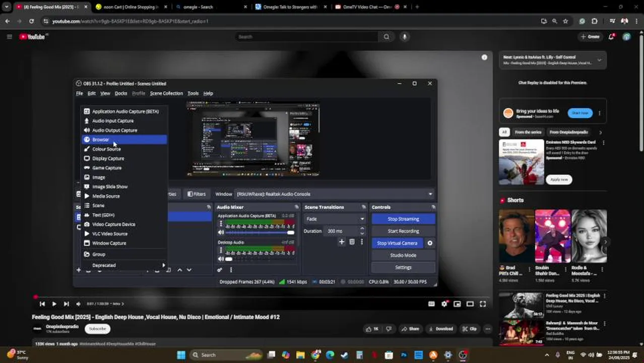This screenshot has width=644, height=363.
Task: Adjust Application Audio Capture volume slider
Action: tap(260, 232)
